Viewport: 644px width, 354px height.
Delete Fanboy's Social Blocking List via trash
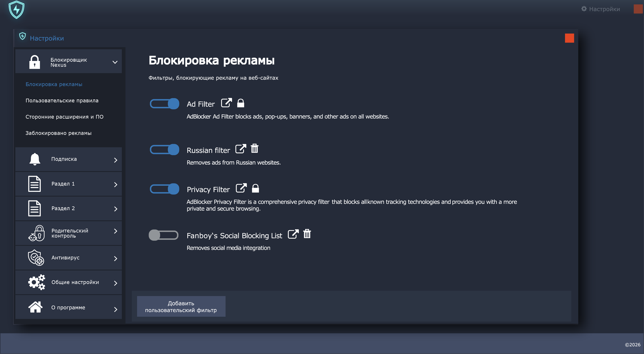click(307, 234)
